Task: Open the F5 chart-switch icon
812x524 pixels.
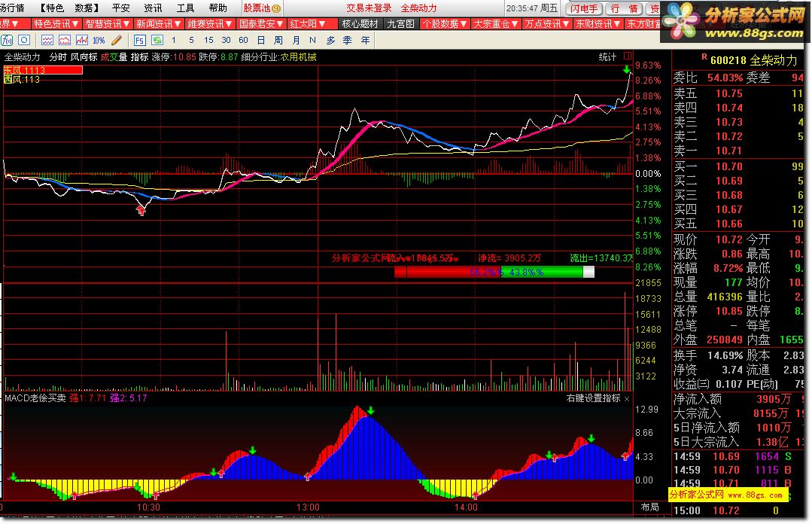Action: pyautogui.click(x=139, y=40)
